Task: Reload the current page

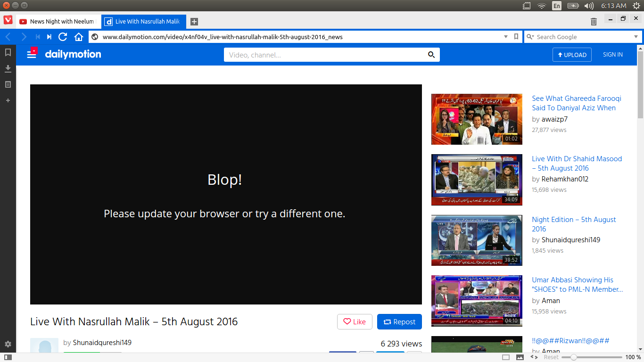Action: pos(63,37)
